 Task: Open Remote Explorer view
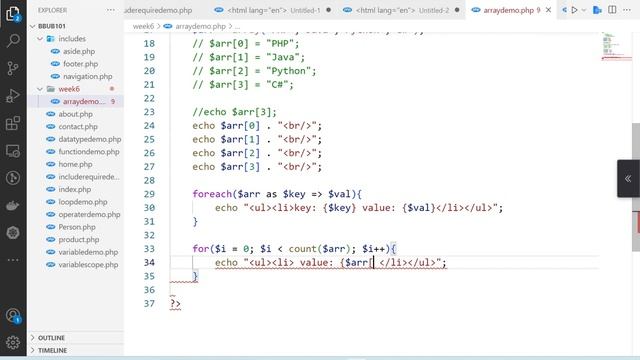tap(13, 151)
